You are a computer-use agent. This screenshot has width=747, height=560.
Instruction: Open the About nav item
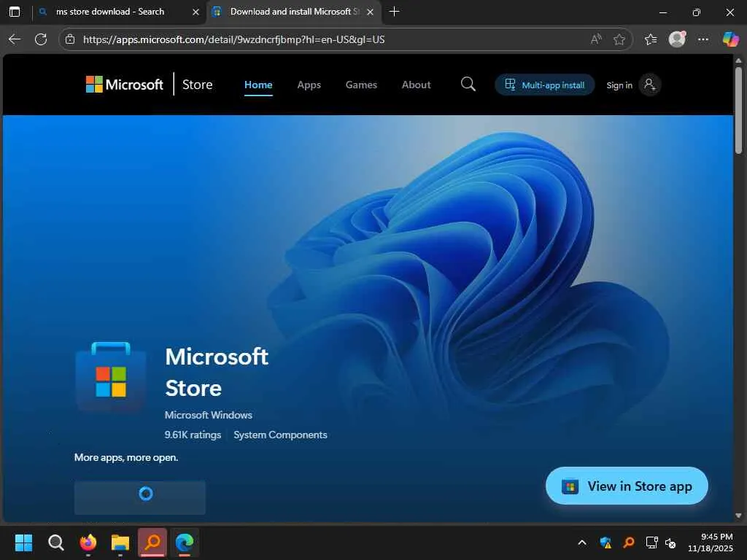[416, 85]
